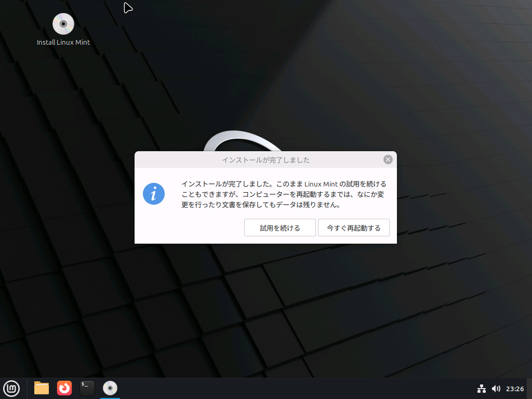Click the blue information icon in the dialog

click(x=154, y=194)
